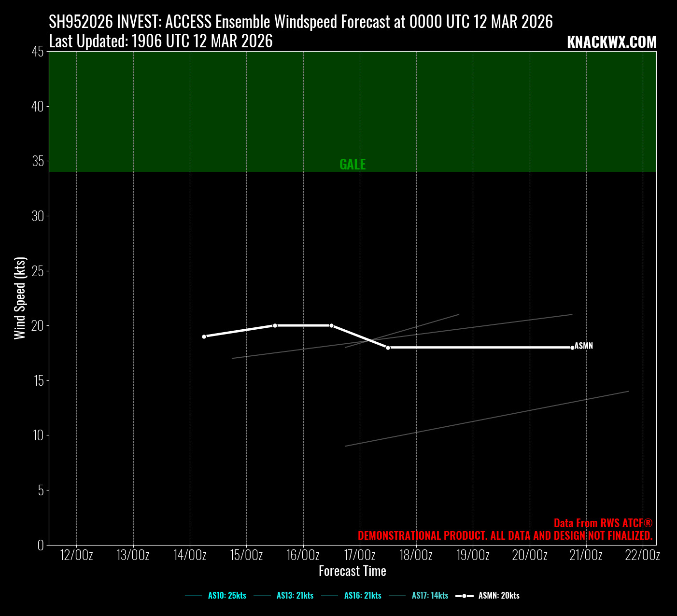
Task: Click the AS10: 25kts legend entry
Action: coord(227,596)
